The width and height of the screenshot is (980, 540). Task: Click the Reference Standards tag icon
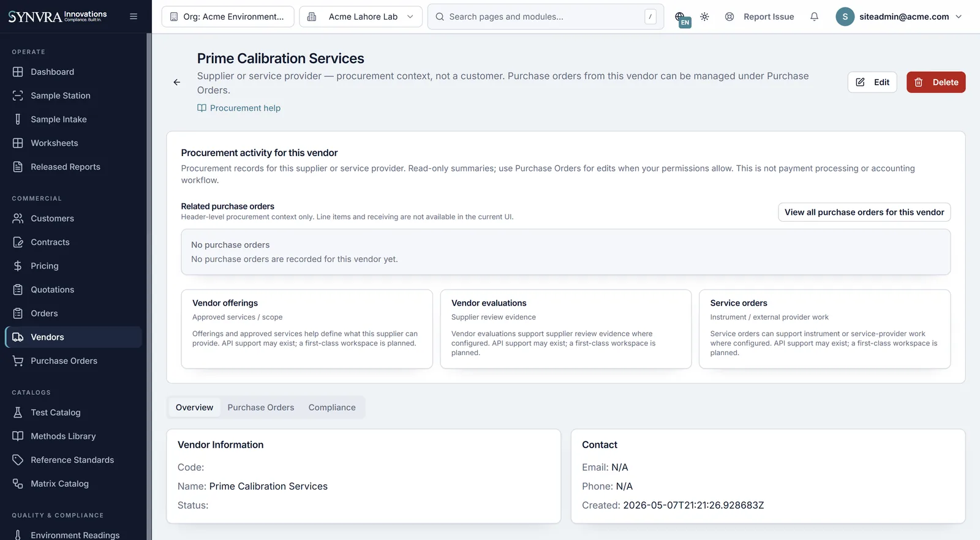pyautogui.click(x=18, y=460)
